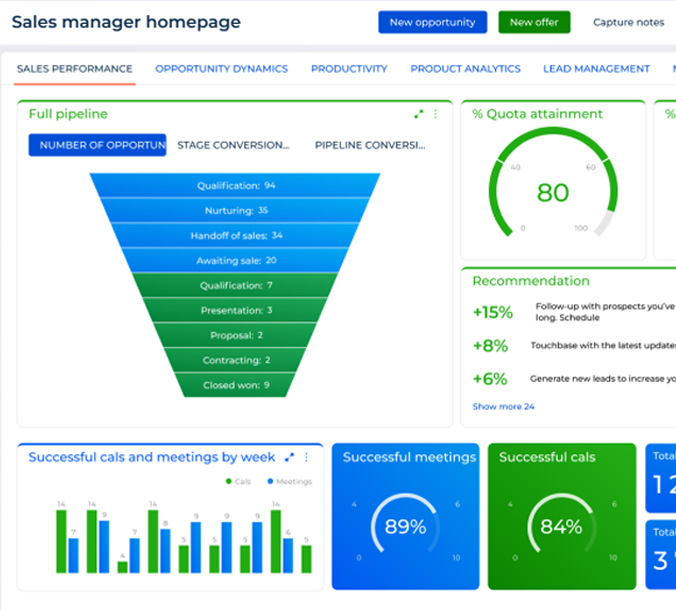
Task: Toggle the Meetings legend series
Action: click(x=289, y=481)
